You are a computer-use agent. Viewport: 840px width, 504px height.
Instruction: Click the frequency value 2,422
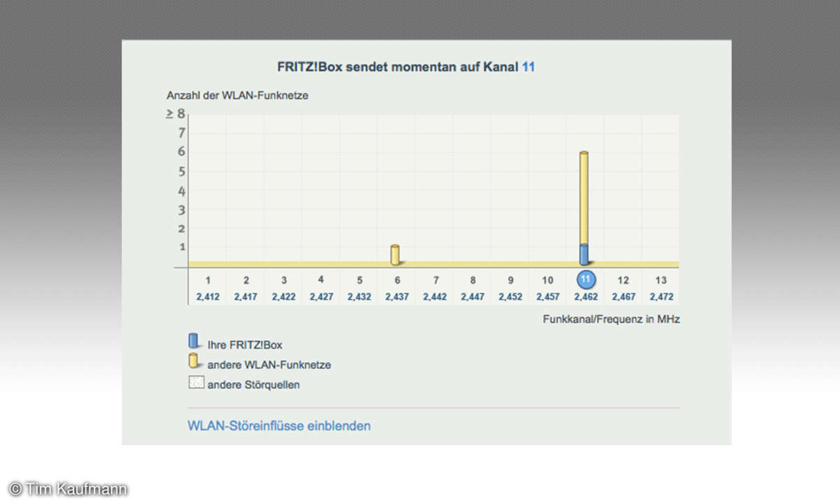pyautogui.click(x=283, y=297)
